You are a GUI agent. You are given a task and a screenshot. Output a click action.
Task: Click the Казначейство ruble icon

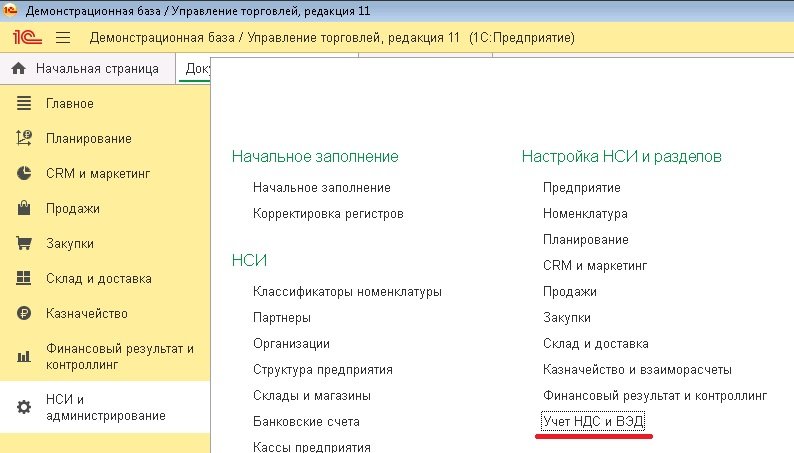pyautogui.click(x=24, y=313)
